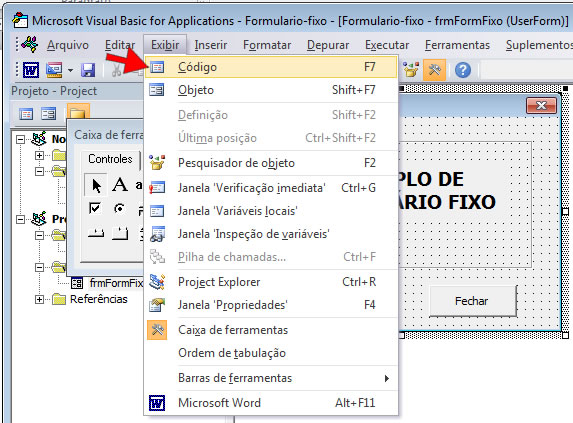Collapse the Formulários folder node

[39, 267]
